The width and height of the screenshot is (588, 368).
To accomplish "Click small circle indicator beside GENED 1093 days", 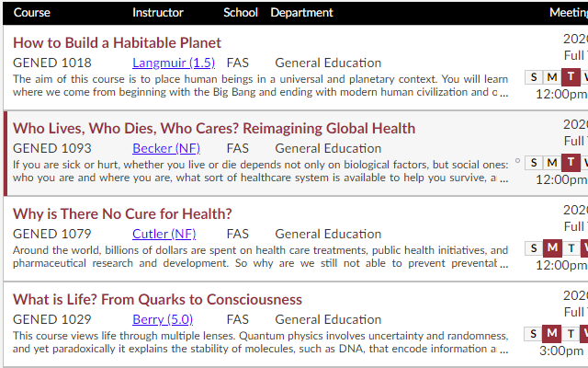I will coord(518,161).
